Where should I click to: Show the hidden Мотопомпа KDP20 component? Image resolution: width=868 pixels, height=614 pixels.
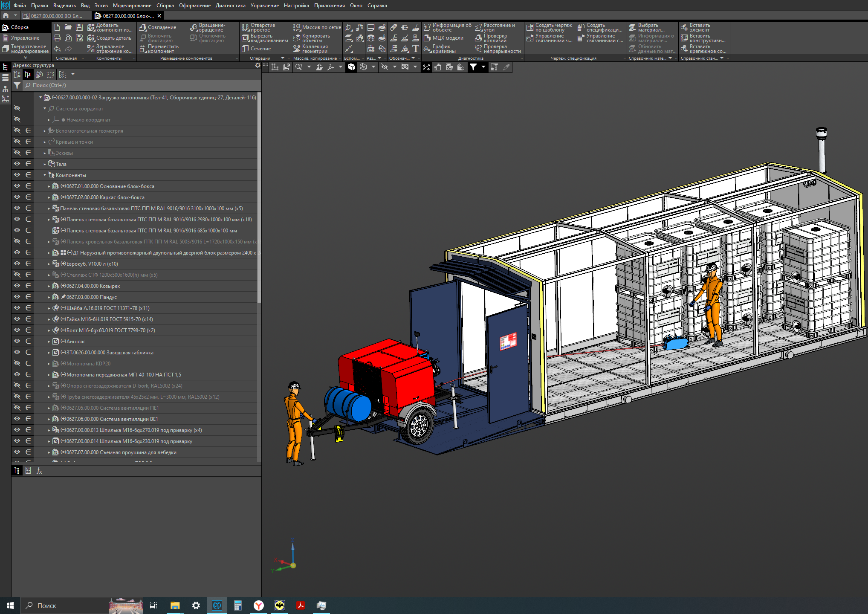17,363
